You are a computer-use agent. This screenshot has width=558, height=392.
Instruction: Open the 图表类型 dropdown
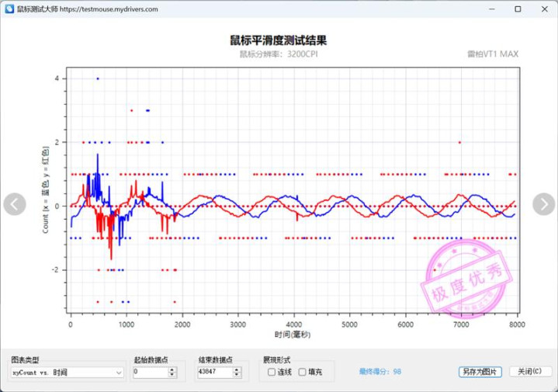(67, 373)
